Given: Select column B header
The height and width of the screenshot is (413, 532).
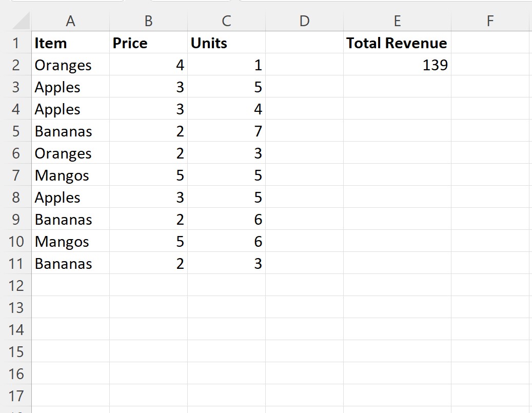Looking at the screenshot, I should (x=149, y=21).
